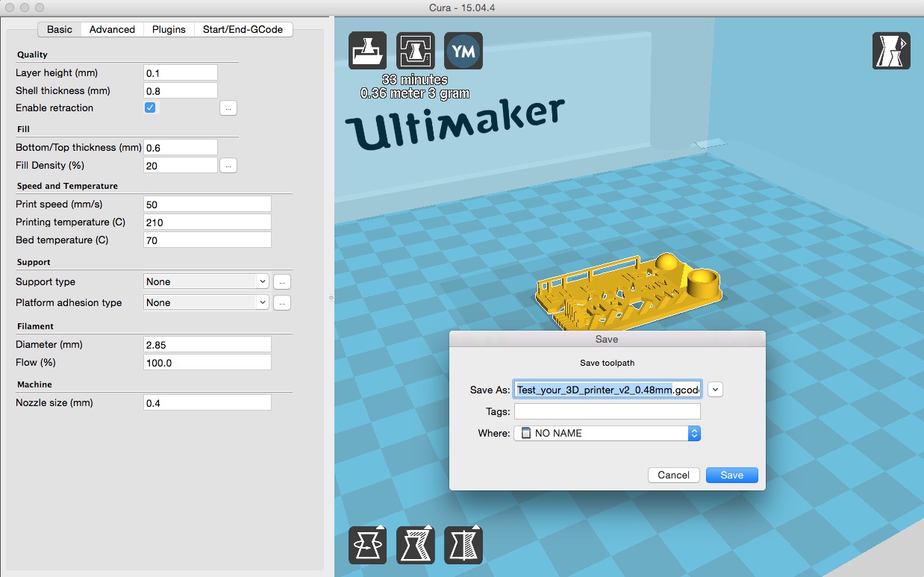The height and width of the screenshot is (577, 924).
Task: Open the Where location dropdown
Action: tap(608, 433)
